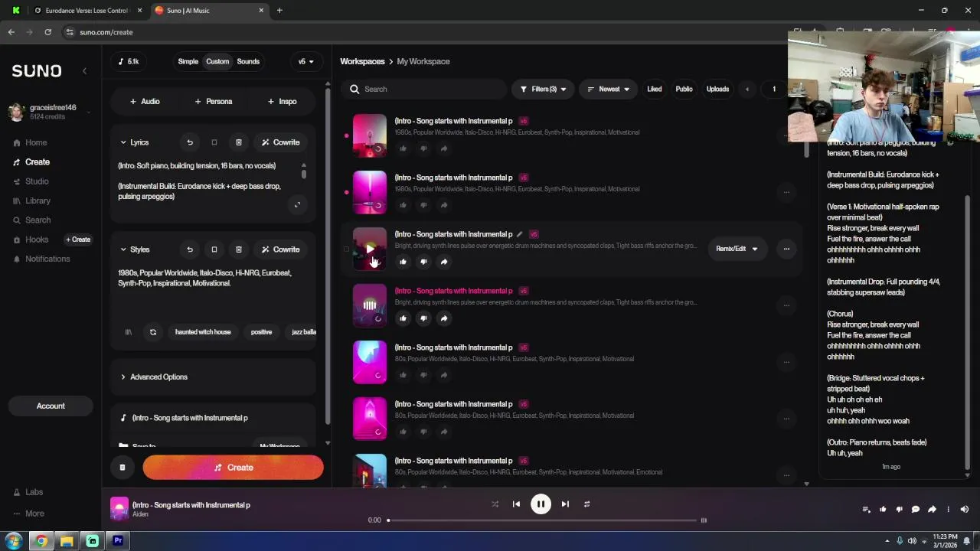Switch to Simple creation mode

pos(188,61)
